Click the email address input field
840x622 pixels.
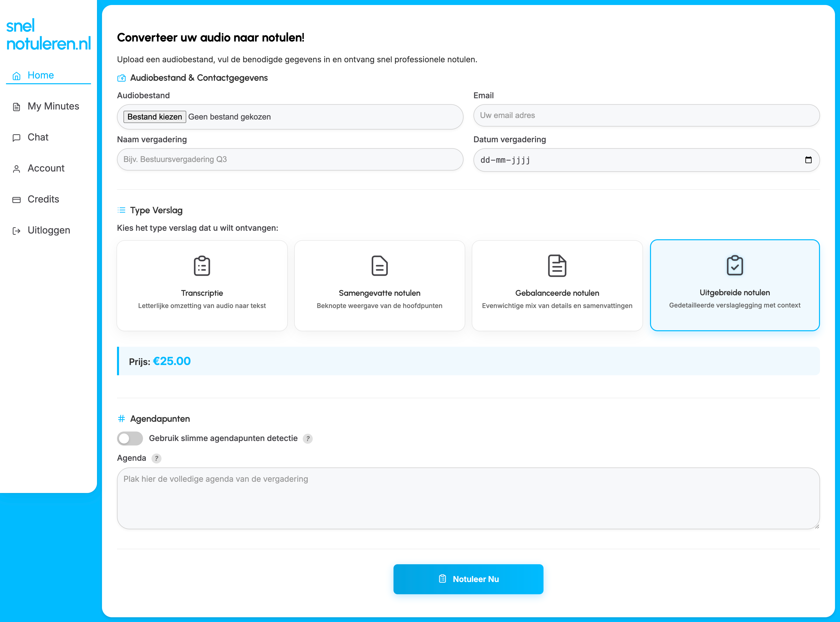coord(646,115)
